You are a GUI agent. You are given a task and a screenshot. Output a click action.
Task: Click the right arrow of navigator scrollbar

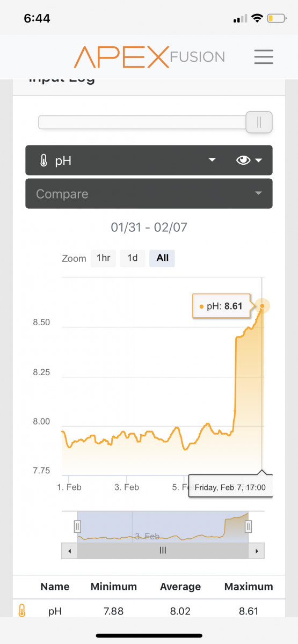click(258, 551)
